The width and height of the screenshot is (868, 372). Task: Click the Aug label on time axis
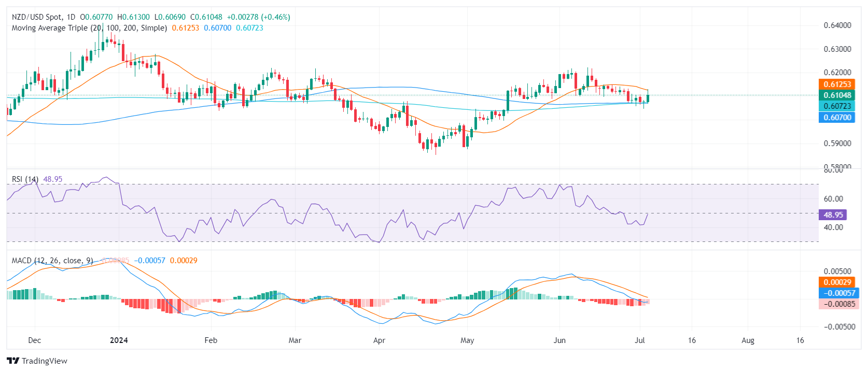coord(748,340)
